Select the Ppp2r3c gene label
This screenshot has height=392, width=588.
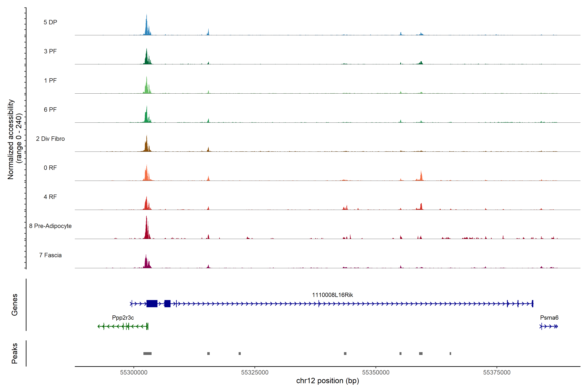click(x=123, y=318)
